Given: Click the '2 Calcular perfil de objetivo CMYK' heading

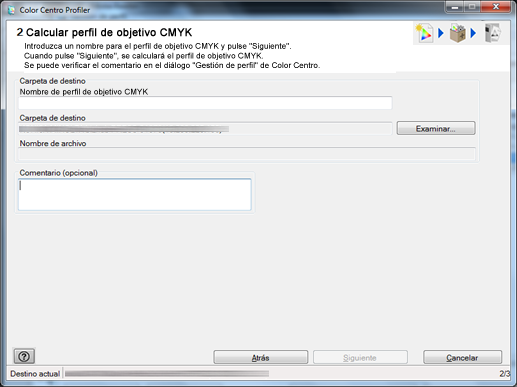Looking at the screenshot, I should tap(104, 32).
